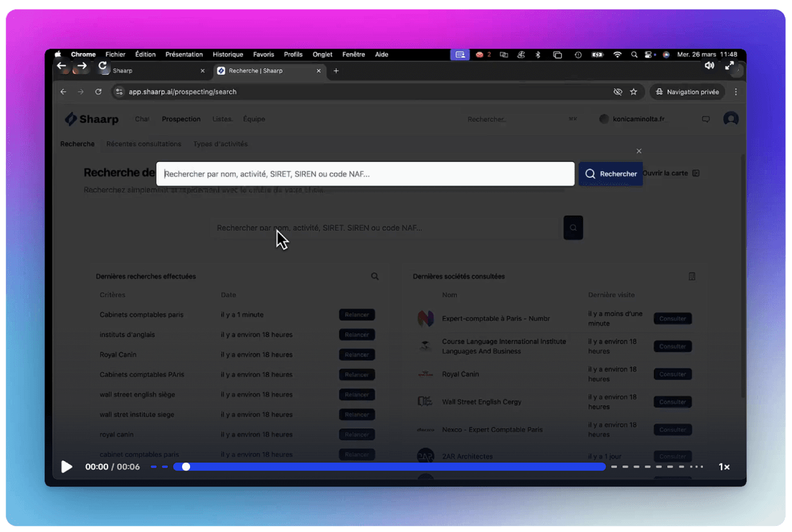Change the 1x playback speed
Image resolution: width=792 pixels, height=532 pixels.
pyautogui.click(x=724, y=467)
